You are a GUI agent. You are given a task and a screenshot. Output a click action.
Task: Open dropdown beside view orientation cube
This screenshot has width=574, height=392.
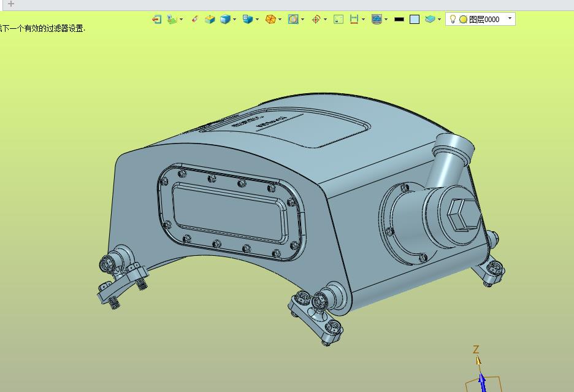point(257,20)
